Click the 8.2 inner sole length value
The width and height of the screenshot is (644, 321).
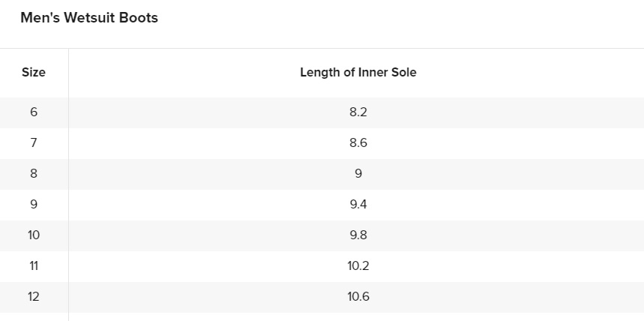[x=358, y=112]
